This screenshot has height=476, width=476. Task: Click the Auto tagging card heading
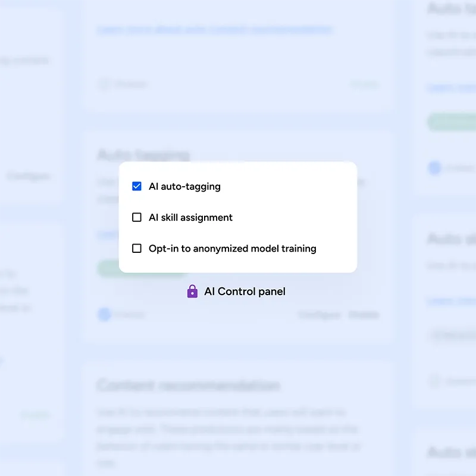click(143, 156)
